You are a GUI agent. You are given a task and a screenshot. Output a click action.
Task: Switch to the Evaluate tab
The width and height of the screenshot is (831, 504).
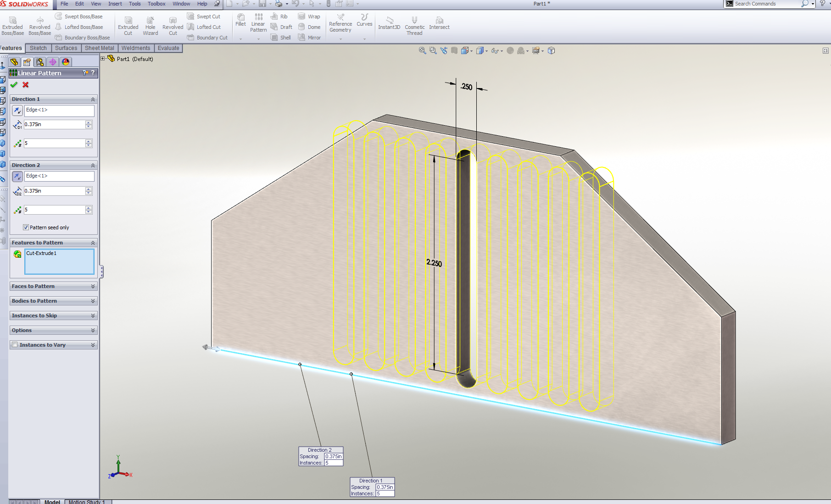point(168,48)
